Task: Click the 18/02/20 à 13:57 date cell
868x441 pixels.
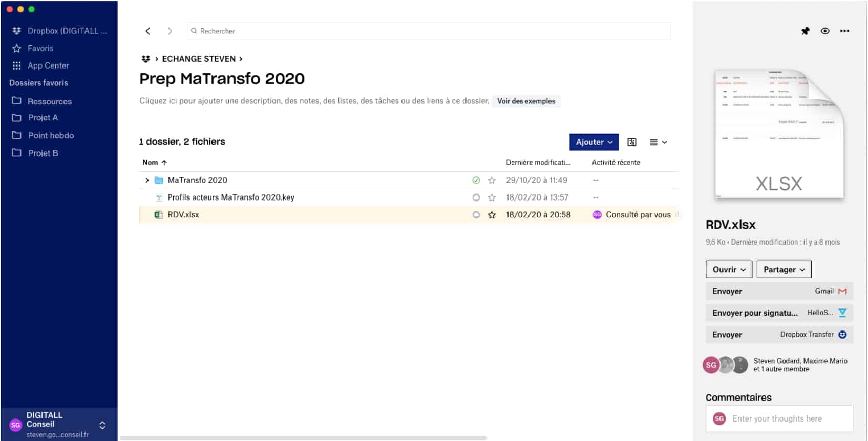Action: (537, 197)
